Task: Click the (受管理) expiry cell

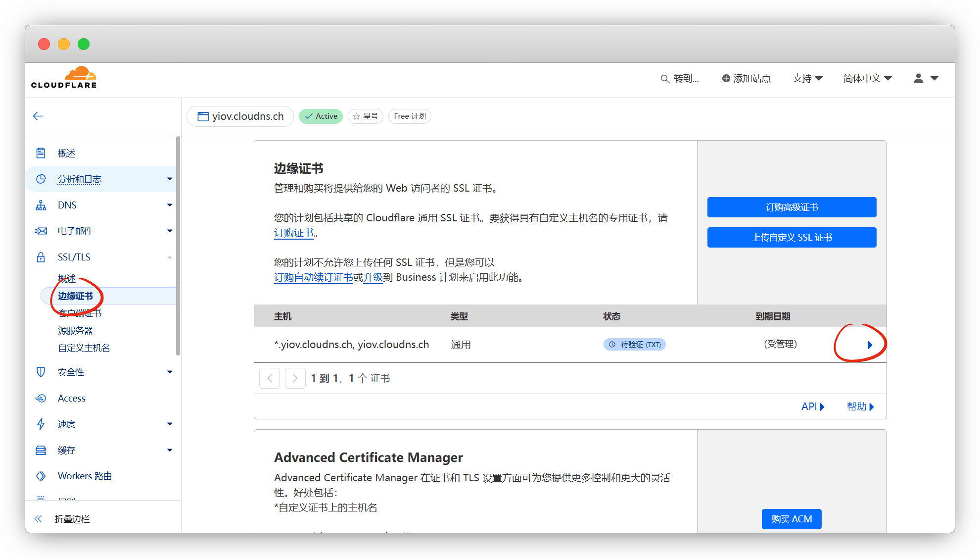Action: click(780, 344)
